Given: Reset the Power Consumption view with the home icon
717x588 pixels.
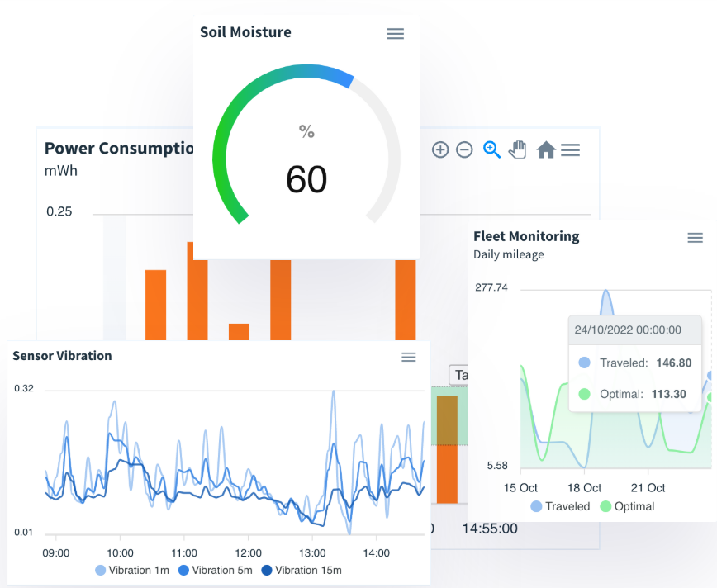Looking at the screenshot, I should [545, 149].
